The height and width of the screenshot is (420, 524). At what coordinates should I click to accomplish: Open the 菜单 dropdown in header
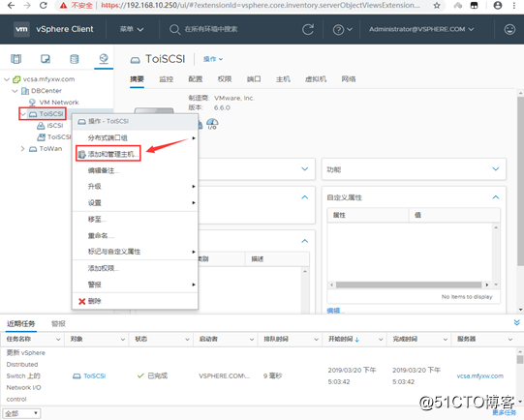point(132,29)
